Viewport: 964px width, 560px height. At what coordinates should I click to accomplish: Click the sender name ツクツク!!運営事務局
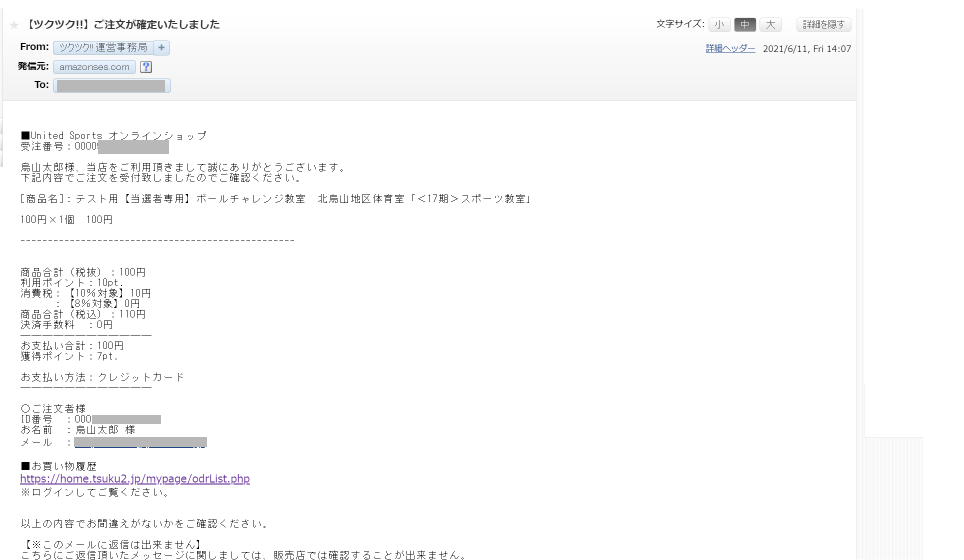pyautogui.click(x=103, y=47)
